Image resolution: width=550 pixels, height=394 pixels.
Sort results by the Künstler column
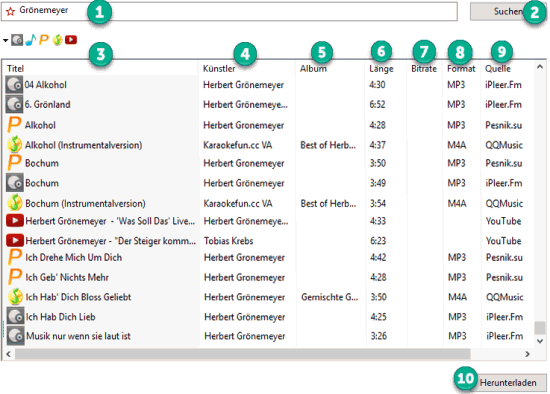pyautogui.click(x=219, y=68)
